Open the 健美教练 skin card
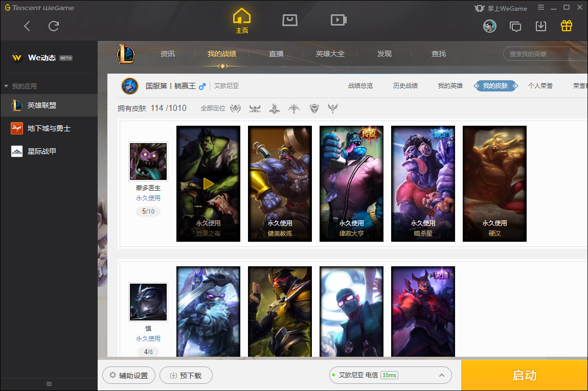 point(280,183)
